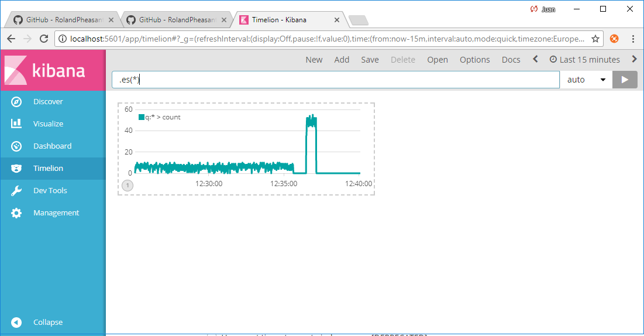
Task: Open Docs in the Timelion menu
Action: 511,60
